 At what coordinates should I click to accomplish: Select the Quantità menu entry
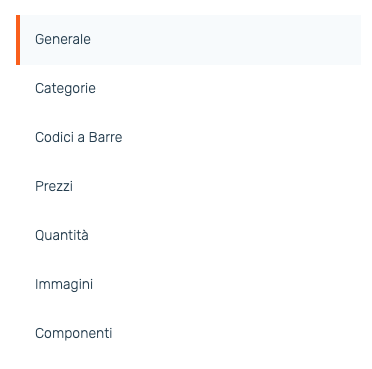[188, 236]
